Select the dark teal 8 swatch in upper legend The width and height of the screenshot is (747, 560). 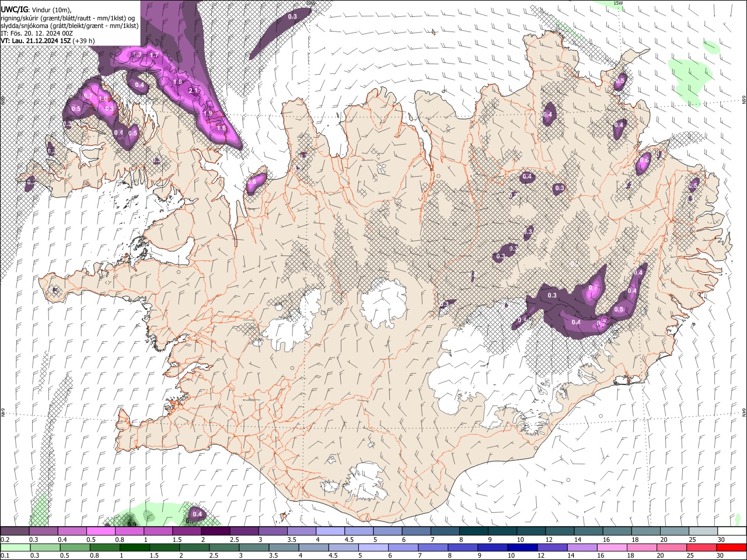(474, 531)
